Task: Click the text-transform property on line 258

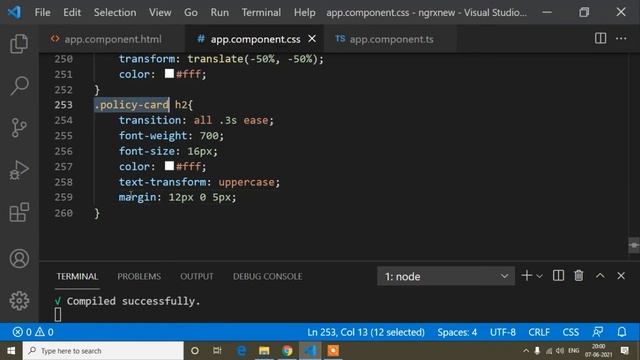Action: [162, 182]
